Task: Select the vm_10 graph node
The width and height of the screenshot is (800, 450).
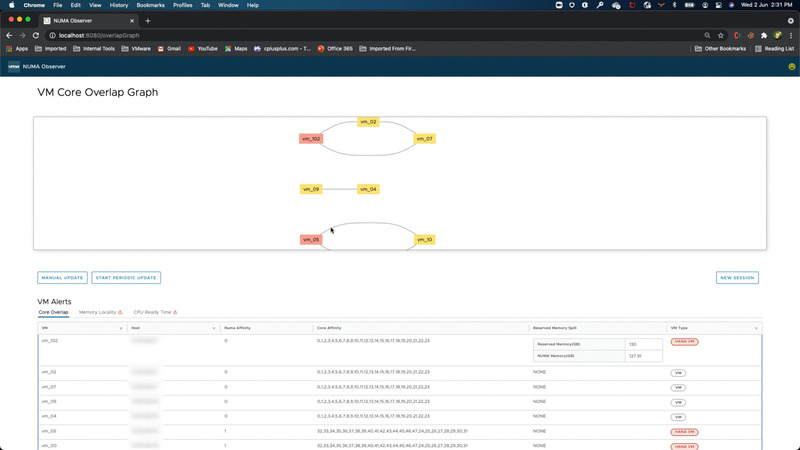Action: [424, 240]
